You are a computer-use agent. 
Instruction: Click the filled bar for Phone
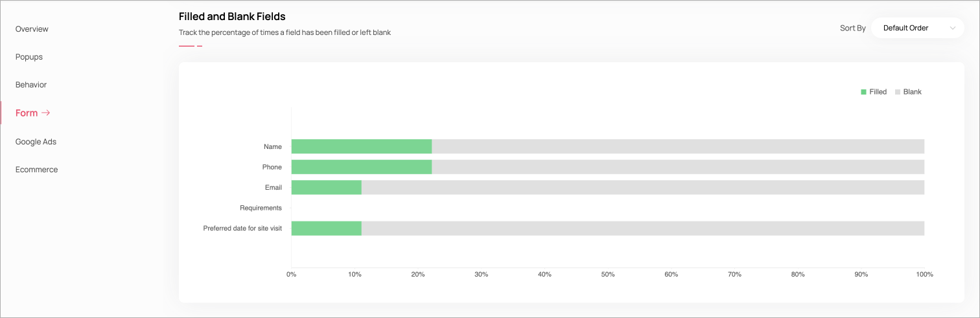pos(361,167)
